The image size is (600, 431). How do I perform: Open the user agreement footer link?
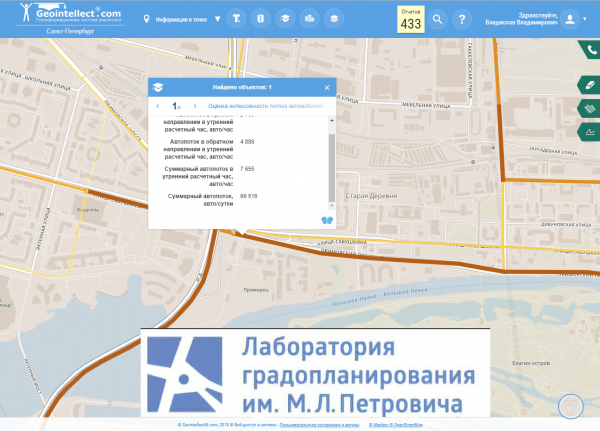pos(319,425)
